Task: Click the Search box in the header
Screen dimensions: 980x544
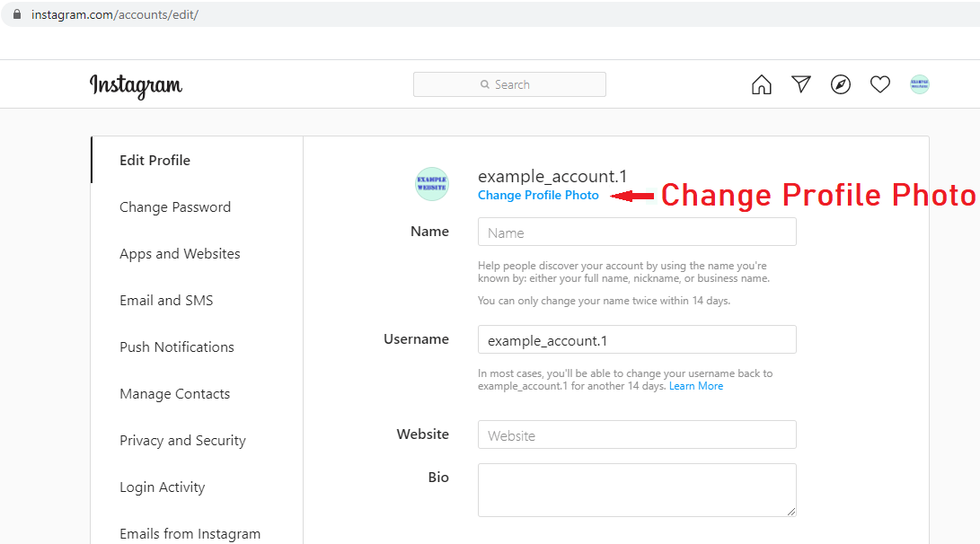Action: click(x=509, y=84)
